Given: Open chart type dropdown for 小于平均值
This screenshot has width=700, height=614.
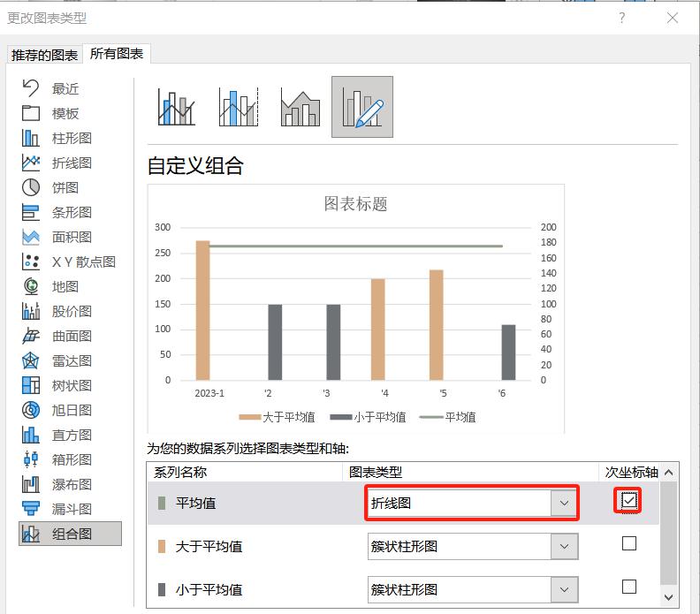Looking at the screenshot, I should click(x=564, y=589).
